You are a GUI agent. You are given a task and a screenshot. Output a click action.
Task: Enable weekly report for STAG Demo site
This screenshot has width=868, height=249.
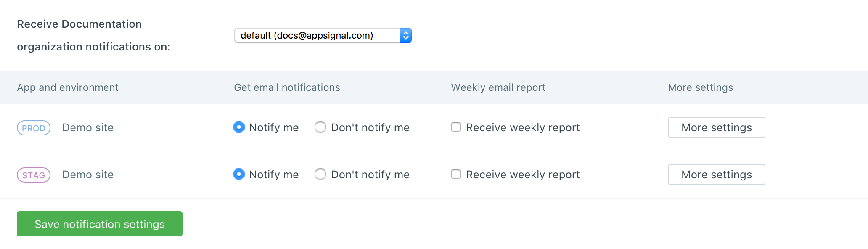pyautogui.click(x=456, y=174)
